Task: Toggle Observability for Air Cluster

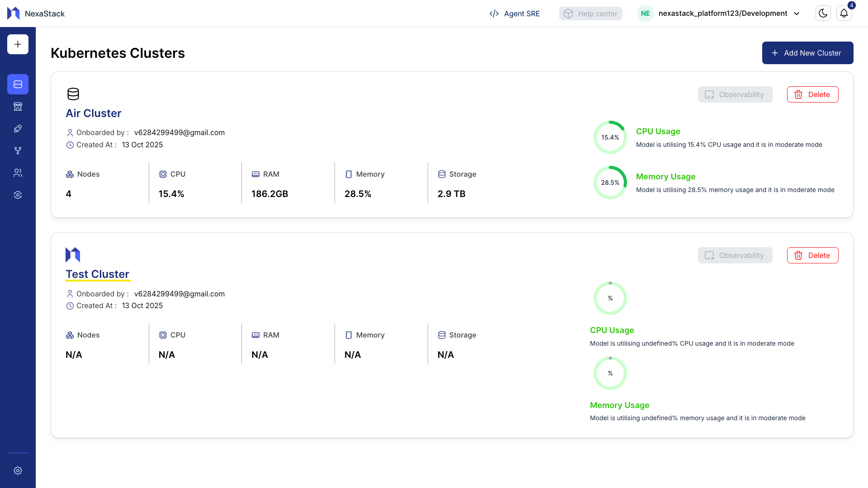Action: coord(735,94)
